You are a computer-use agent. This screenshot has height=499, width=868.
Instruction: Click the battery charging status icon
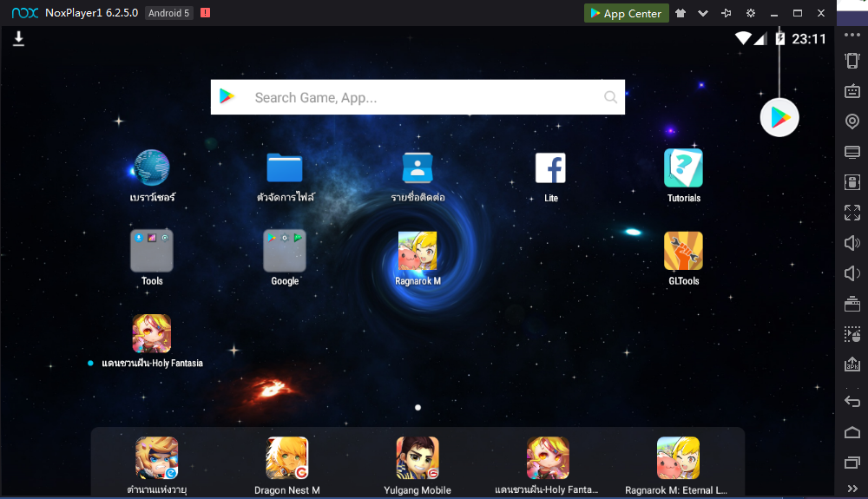[x=780, y=38]
